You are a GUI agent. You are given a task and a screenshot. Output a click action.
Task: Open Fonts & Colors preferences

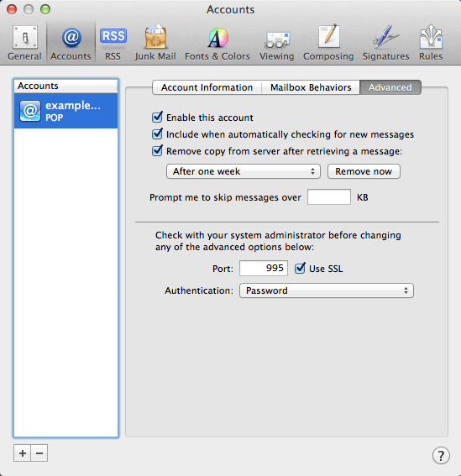217,43
